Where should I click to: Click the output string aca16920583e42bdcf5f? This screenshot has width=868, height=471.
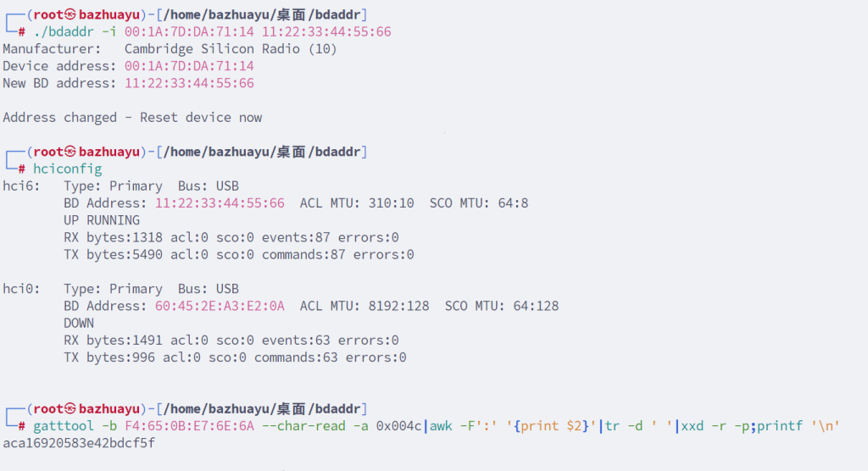pyautogui.click(x=79, y=443)
